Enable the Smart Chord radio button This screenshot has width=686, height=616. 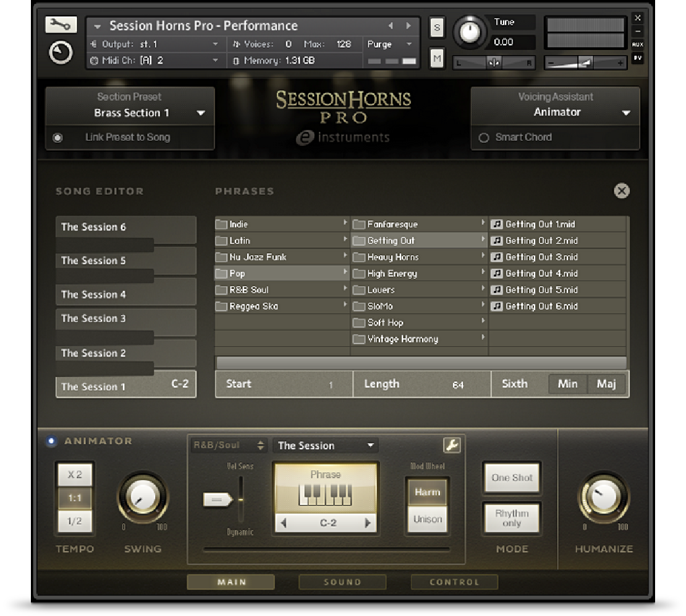483,138
